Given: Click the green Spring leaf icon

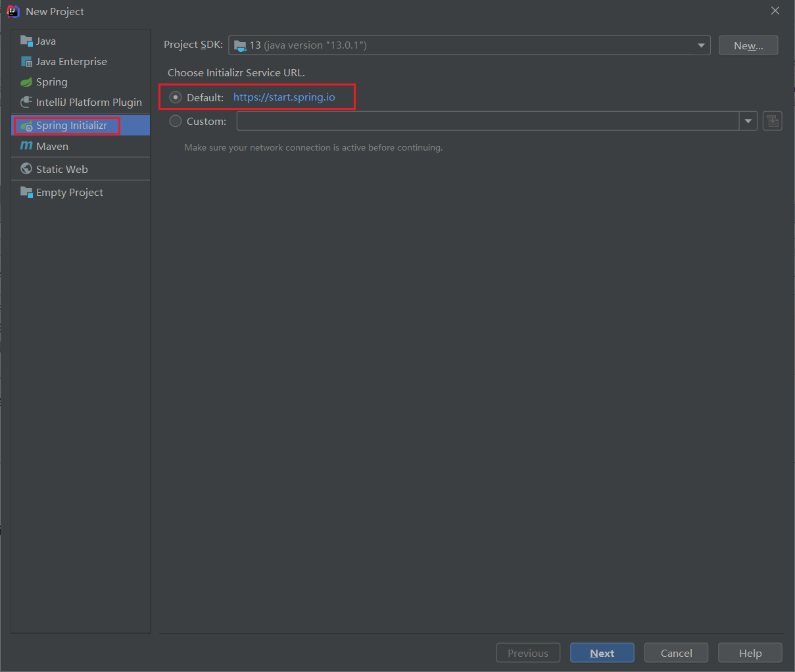Looking at the screenshot, I should pos(26,82).
